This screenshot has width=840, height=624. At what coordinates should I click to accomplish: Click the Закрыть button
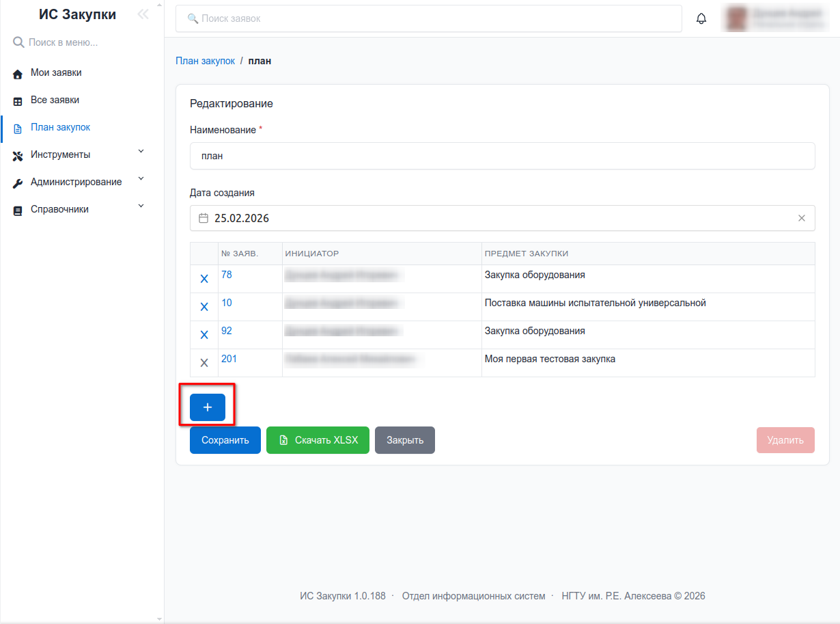click(x=405, y=440)
